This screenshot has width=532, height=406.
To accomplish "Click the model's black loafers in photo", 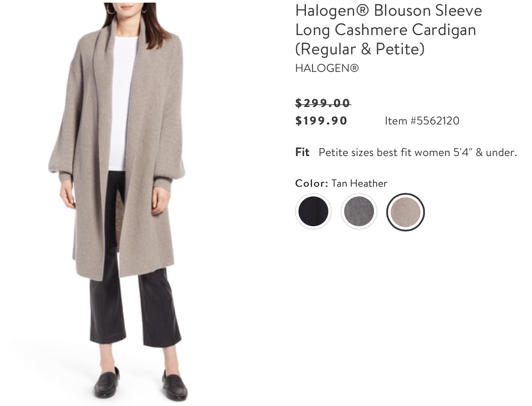I will [x=140, y=382].
